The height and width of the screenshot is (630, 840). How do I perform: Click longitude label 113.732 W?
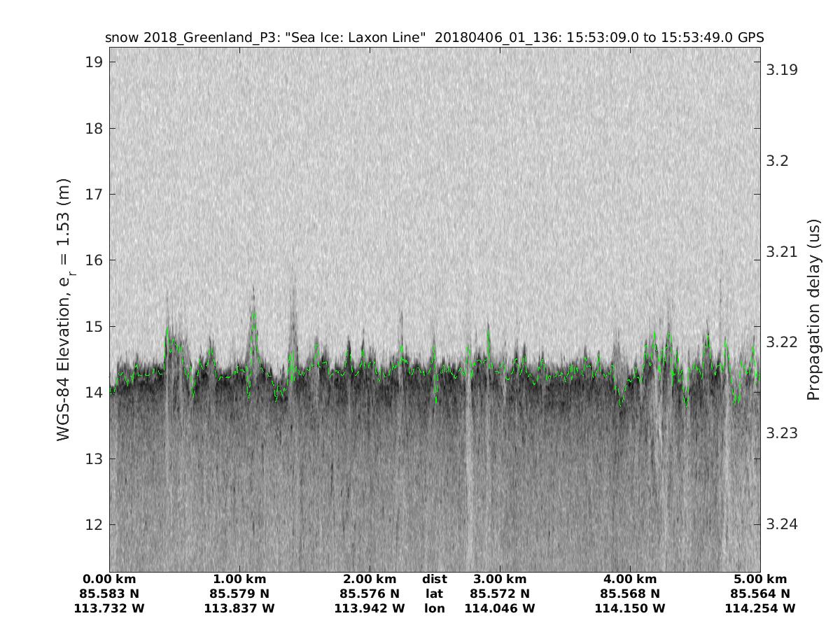(109, 609)
